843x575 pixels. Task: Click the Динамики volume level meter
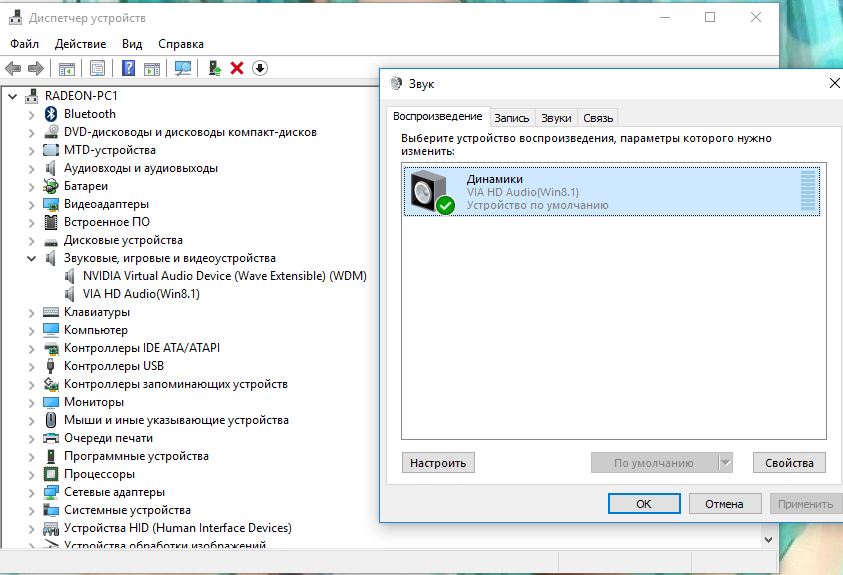pyautogui.click(x=808, y=191)
